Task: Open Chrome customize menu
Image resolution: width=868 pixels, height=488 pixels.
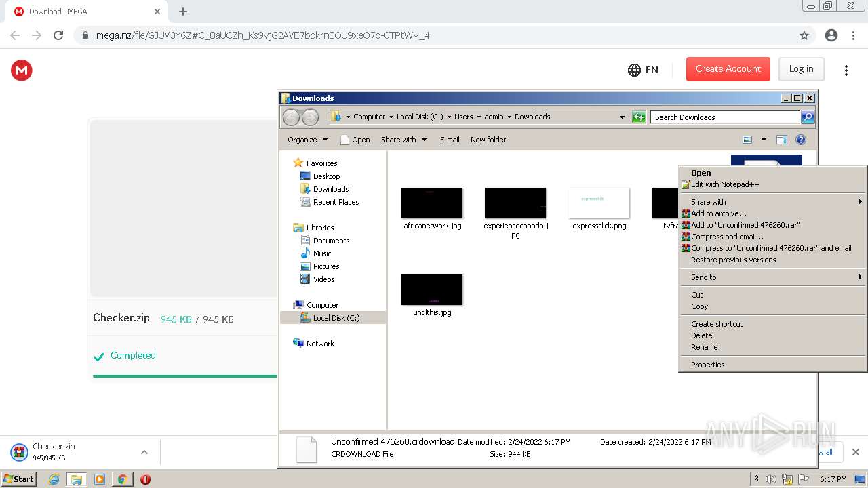Action: tap(853, 35)
